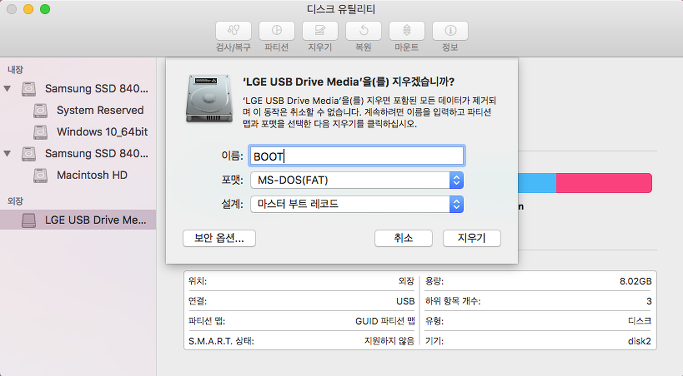Select System Reserved in the sidebar
Viewport: 683px width, 376px height.
(x=100, y=110)
